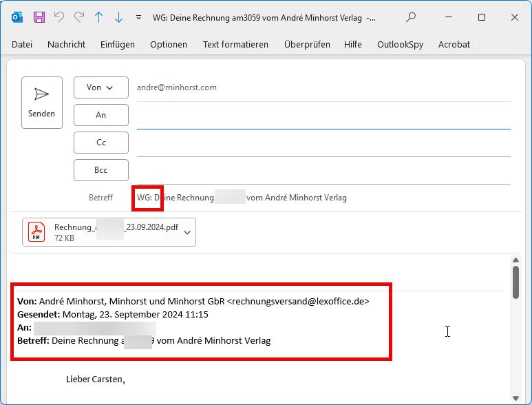Focus the Bcc input field

click(x=323, y=171)
